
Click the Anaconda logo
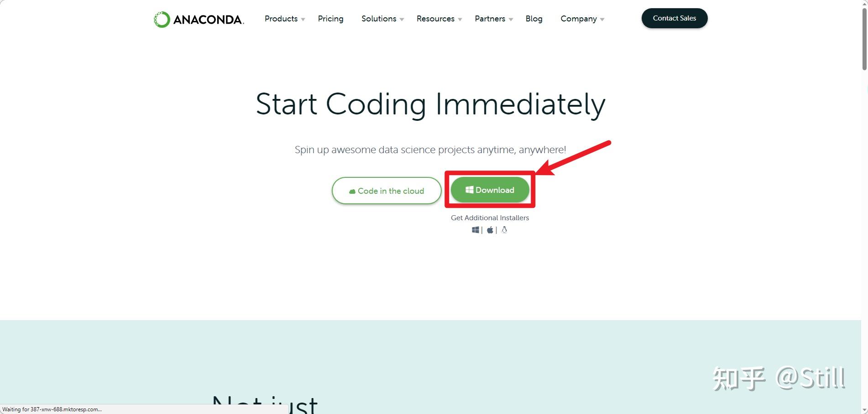click(199, 19)
